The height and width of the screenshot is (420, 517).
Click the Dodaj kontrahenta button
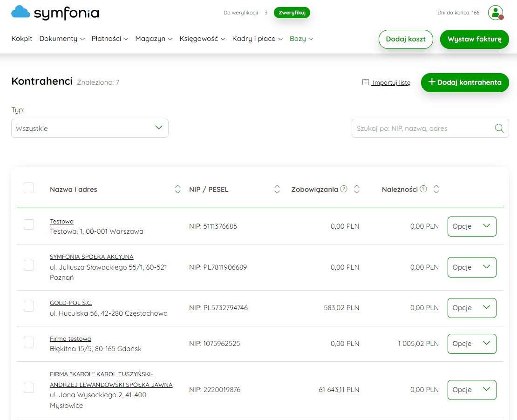pyautogui.click(x=465, y=82)
